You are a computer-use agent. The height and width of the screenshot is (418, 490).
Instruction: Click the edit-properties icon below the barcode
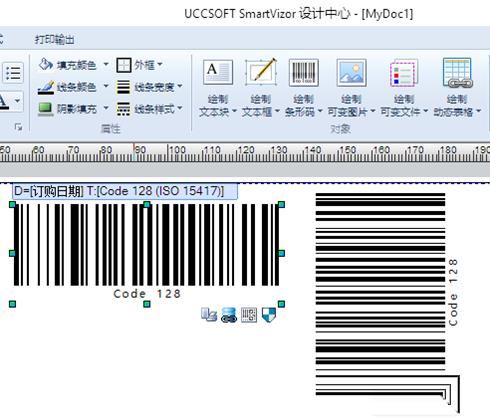tap(209, 314)
